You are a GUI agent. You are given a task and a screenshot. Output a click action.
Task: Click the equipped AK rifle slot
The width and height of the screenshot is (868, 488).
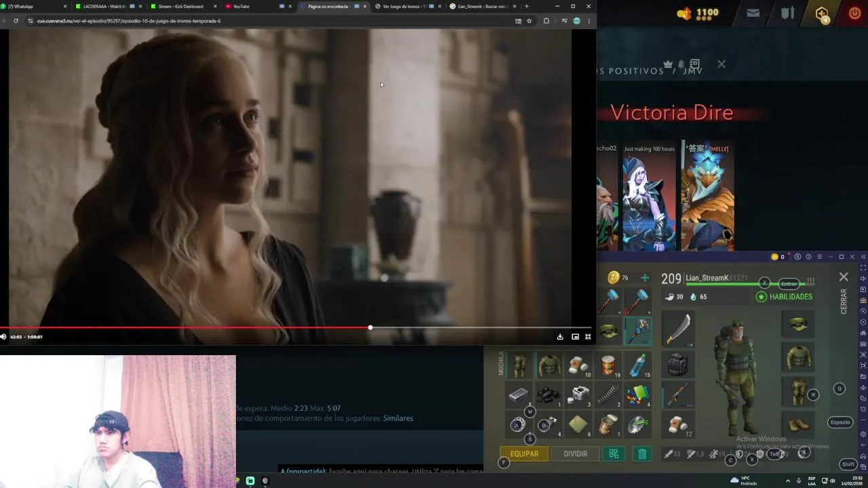pos(677,394)
